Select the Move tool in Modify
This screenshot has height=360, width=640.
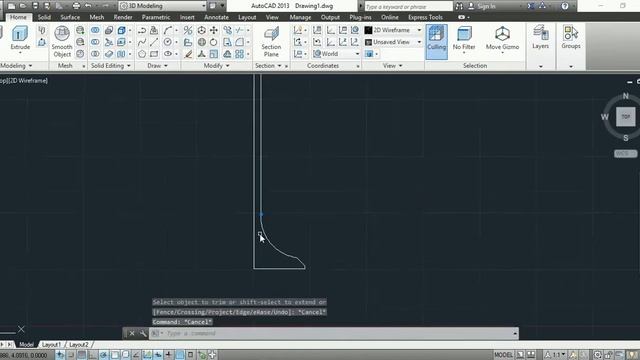213,30
